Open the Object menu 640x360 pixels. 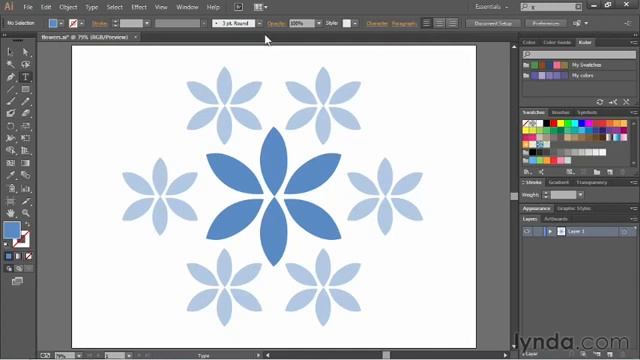point(68,7)
